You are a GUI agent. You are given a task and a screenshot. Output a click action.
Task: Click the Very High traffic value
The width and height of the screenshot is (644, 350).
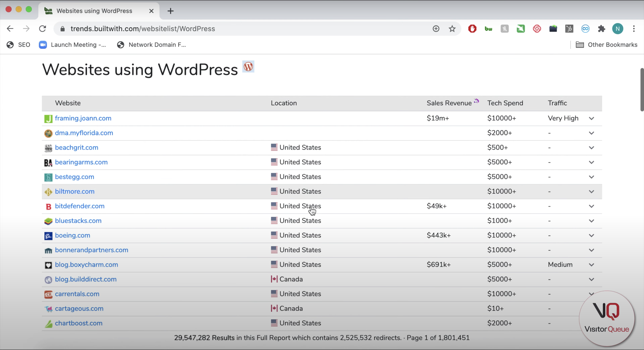pos(563,118)
